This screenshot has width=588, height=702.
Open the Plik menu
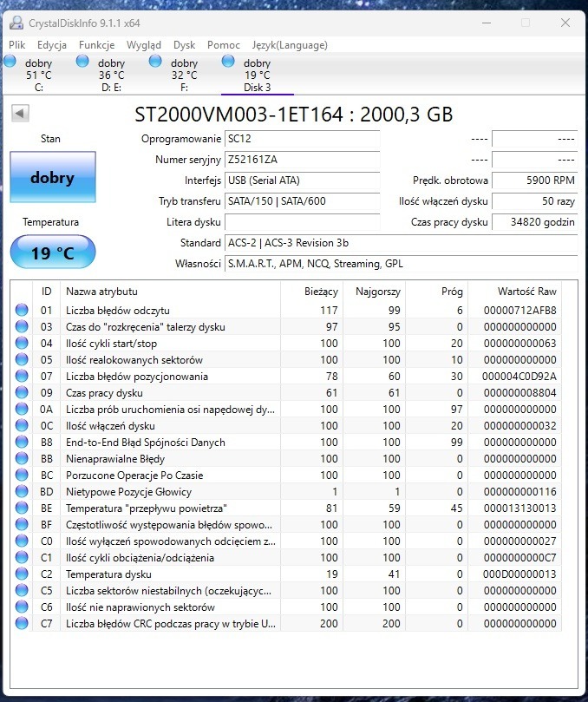point(17,45)
